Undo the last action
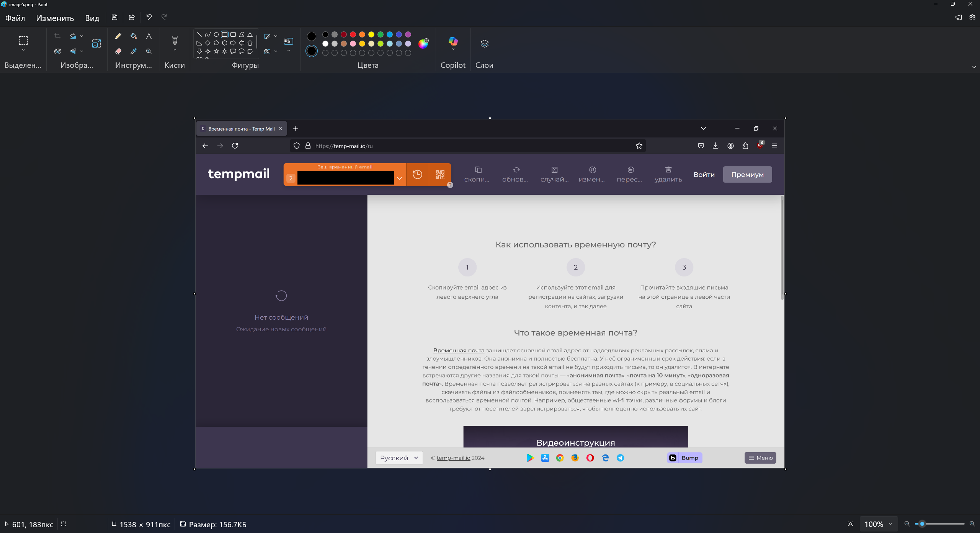Viewport: 980px width, 533px height. [x=149, y=17]
